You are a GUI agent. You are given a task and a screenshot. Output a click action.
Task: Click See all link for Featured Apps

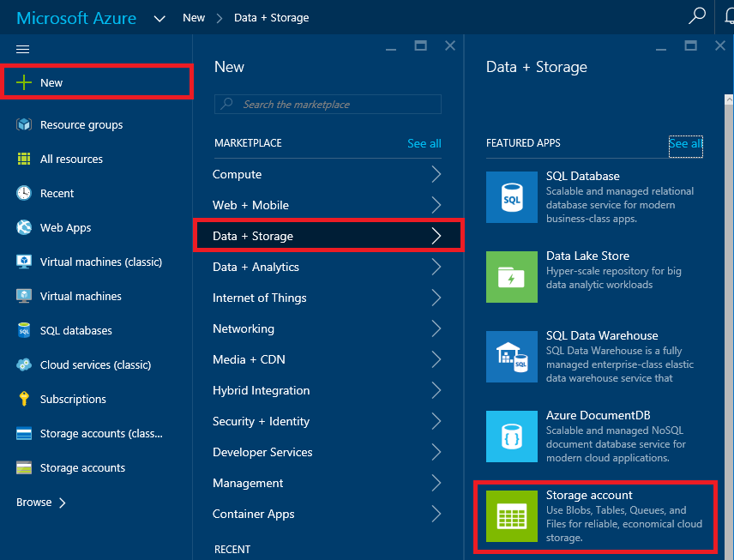click(x=685, y=143)
